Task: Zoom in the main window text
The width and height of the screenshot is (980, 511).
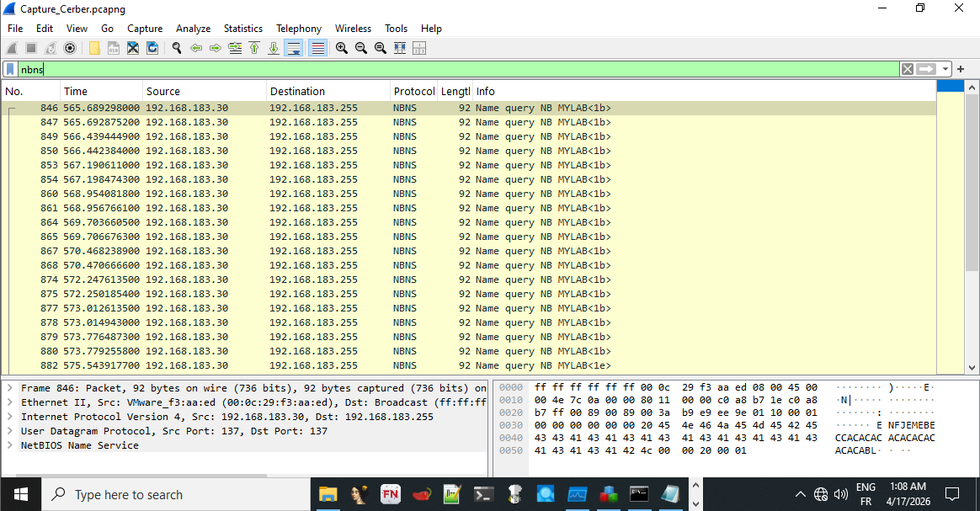Action: tap(342, 48)
